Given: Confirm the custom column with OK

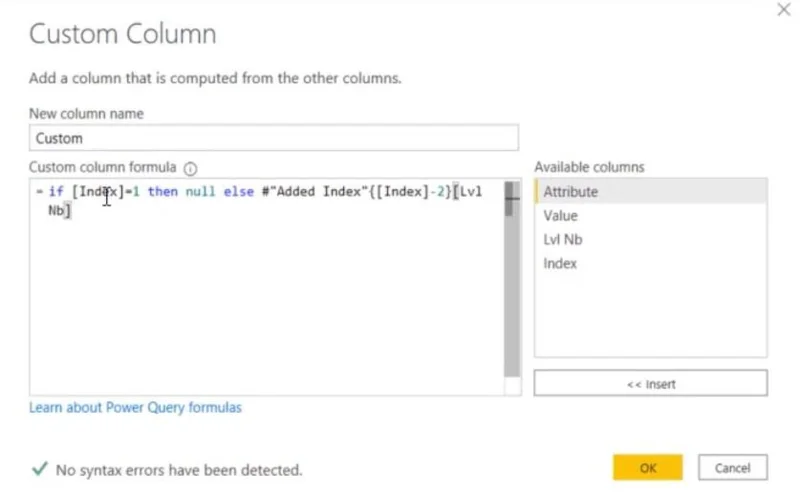Looking at the screenshot, I should (647, 468).
